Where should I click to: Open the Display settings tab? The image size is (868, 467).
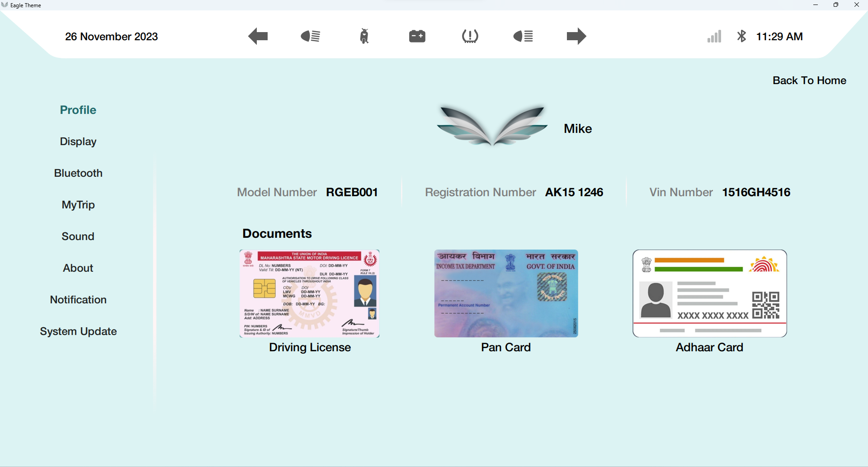pos(78,142)
